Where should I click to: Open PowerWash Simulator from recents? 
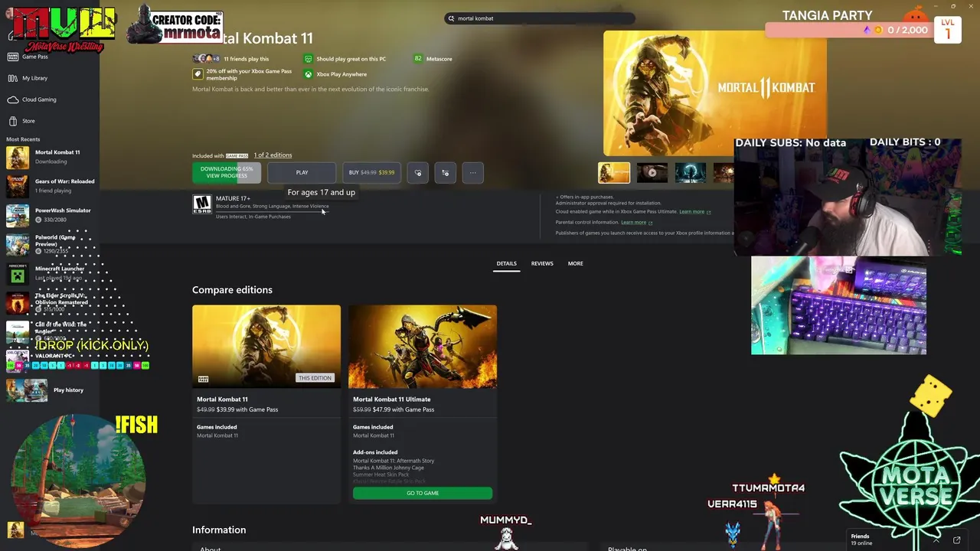(50, 215)
